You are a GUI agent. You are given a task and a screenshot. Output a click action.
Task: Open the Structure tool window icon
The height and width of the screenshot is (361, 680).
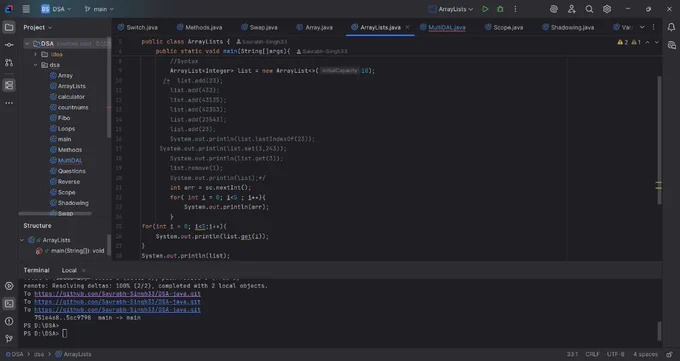point(9,85)
